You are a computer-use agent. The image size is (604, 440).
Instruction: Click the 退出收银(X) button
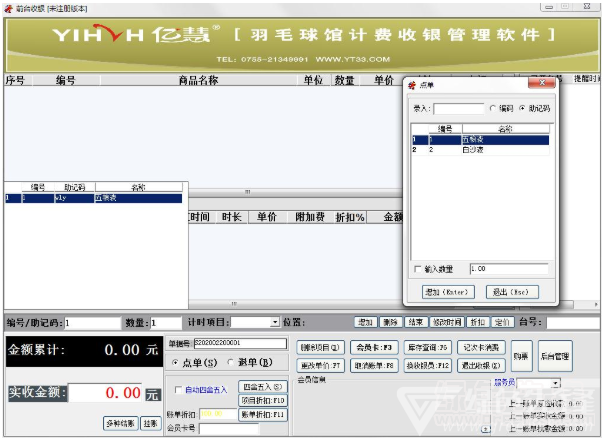click(481, 365)
